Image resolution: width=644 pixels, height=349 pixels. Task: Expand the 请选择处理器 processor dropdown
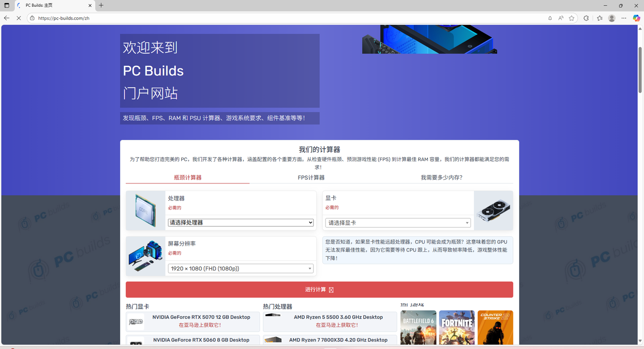241,222
